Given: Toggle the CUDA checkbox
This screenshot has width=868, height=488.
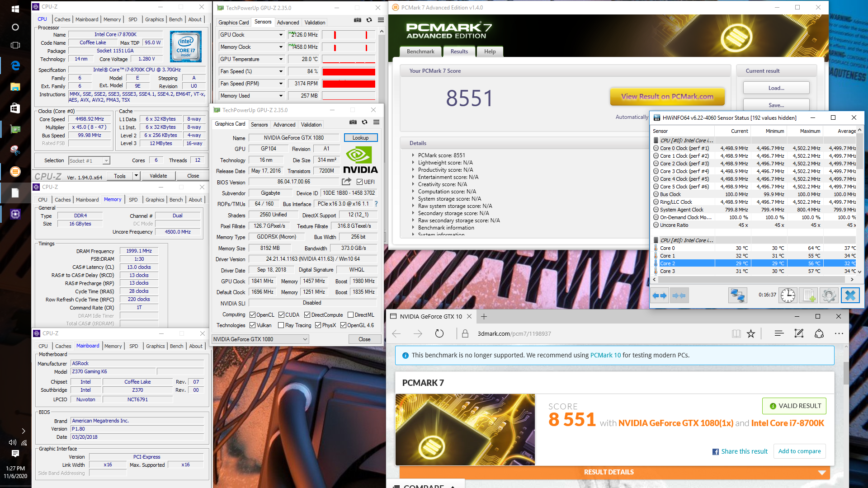Looking at the screenshot, I should [x=281, y=315].
